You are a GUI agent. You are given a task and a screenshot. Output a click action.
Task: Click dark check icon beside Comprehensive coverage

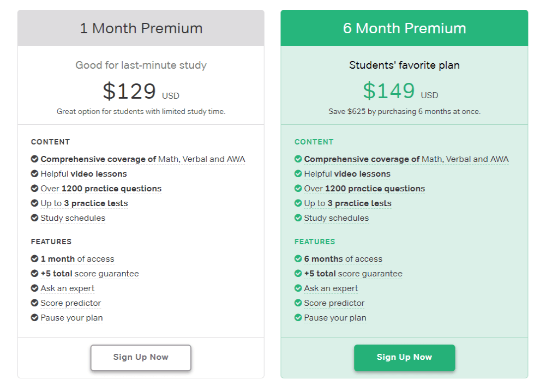(x=34, y=159)
